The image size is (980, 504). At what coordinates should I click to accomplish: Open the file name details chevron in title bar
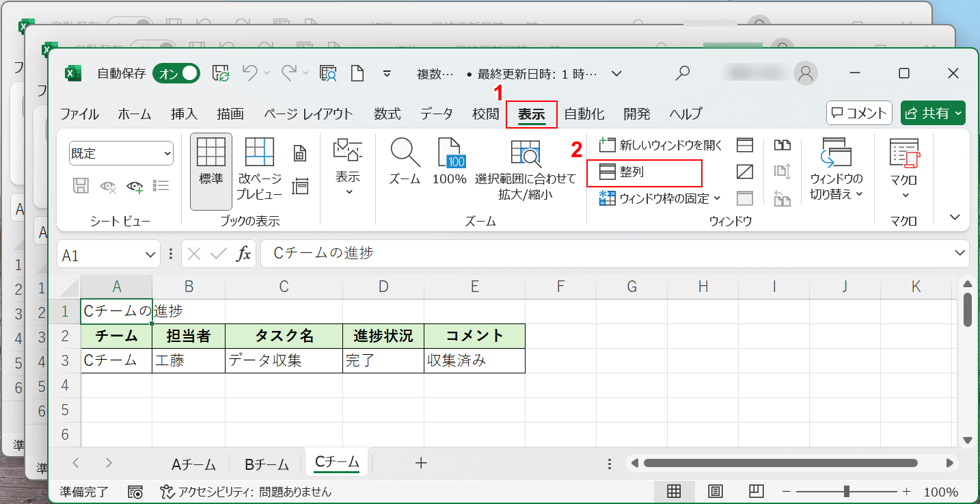pos(616,73)
